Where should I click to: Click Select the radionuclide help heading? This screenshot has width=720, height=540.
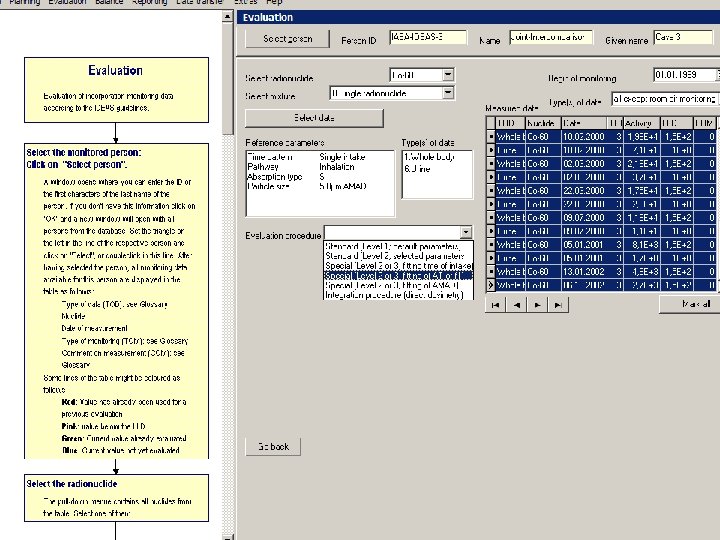tap(72, 484)
